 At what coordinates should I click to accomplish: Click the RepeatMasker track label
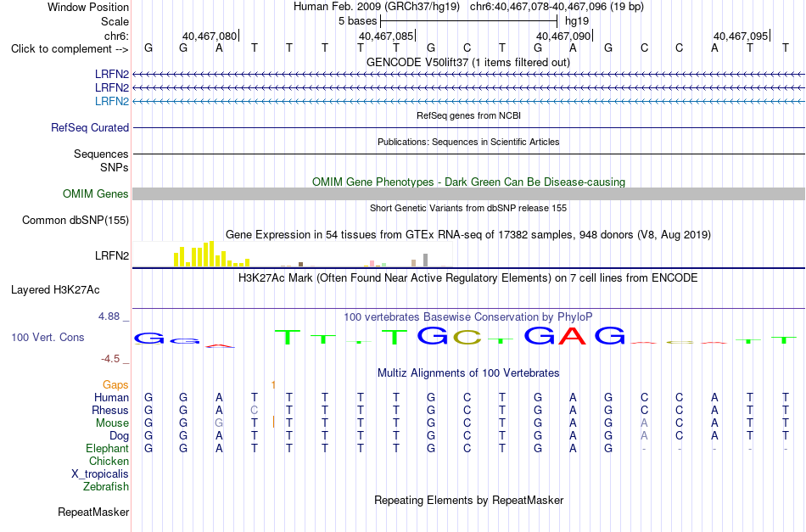[x=93, y=512]
